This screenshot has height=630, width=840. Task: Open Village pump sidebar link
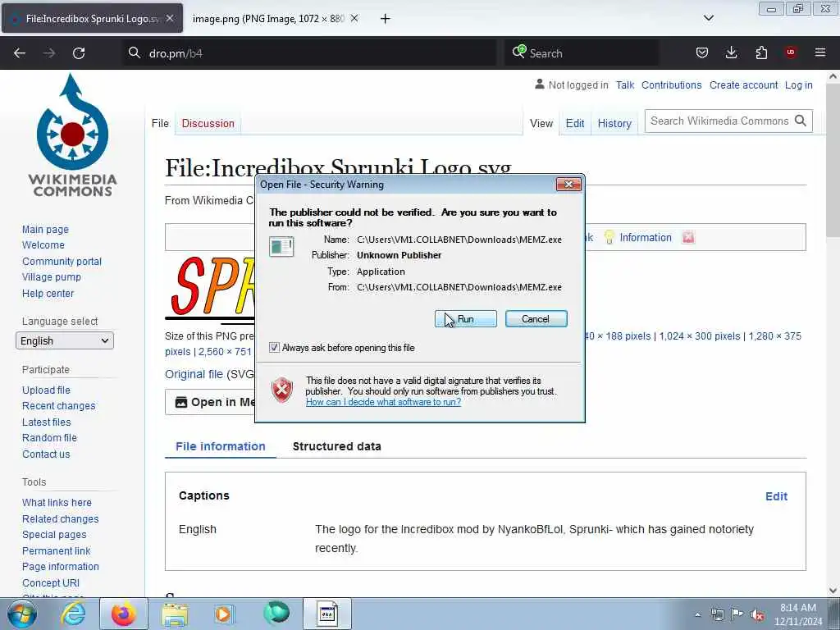[x=52, y=277]
